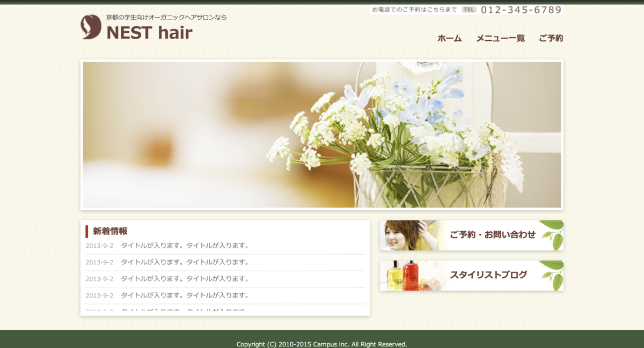Click the phone number 012-345-6789
This screenshot has height=348, width=644.
click(521, 10)
